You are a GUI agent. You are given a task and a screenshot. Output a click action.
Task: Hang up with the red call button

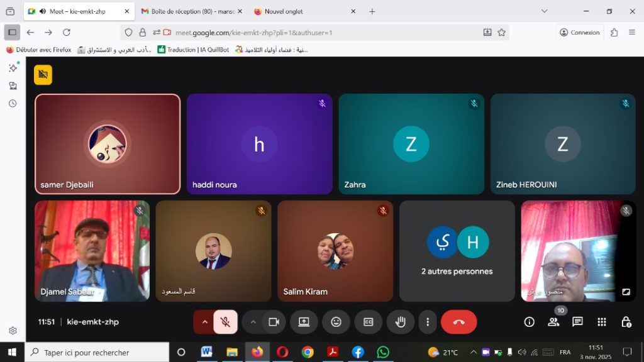click(x=458, y=322)
